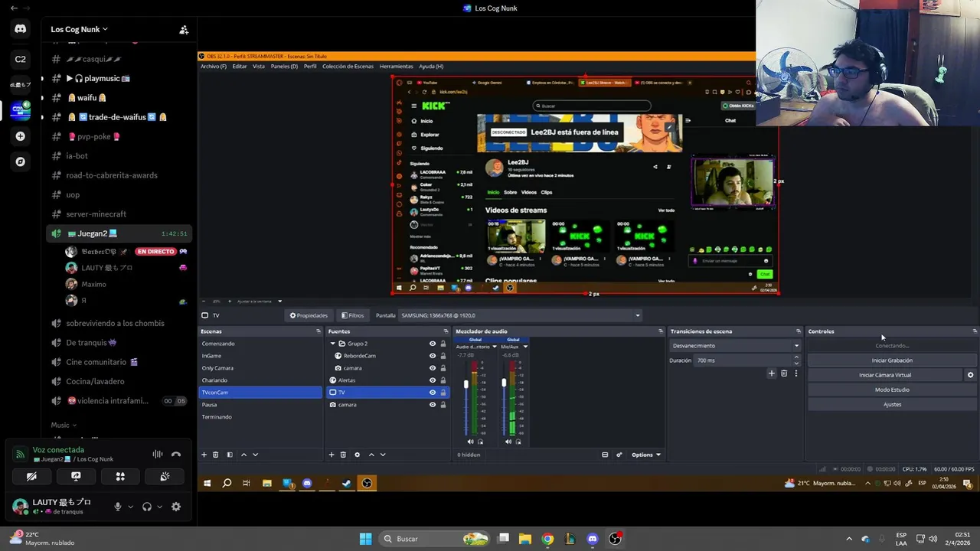This screenshot has width=980, height=551.
Task: Start a Discord activity
Action: click(120, 476)
